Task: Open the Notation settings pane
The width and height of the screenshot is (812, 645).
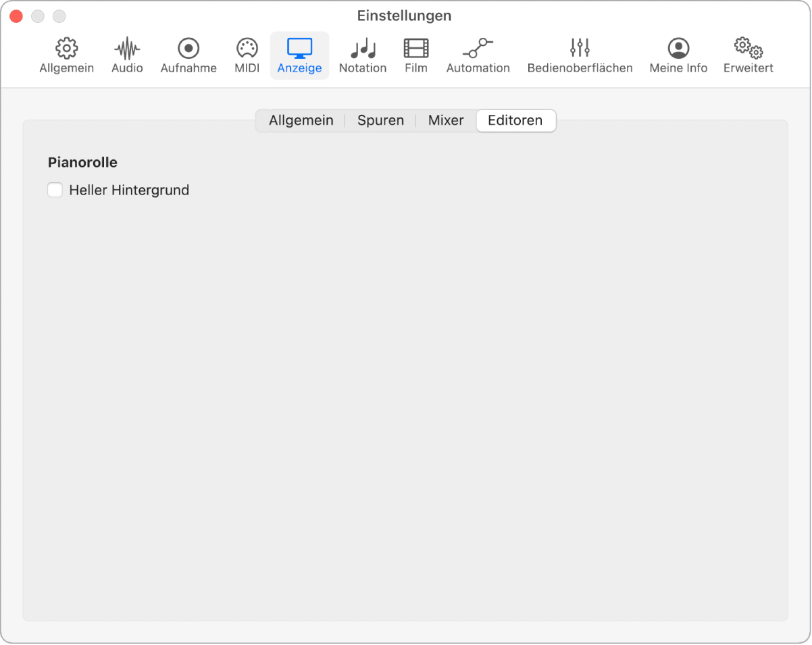Action: tap(363, 56)
